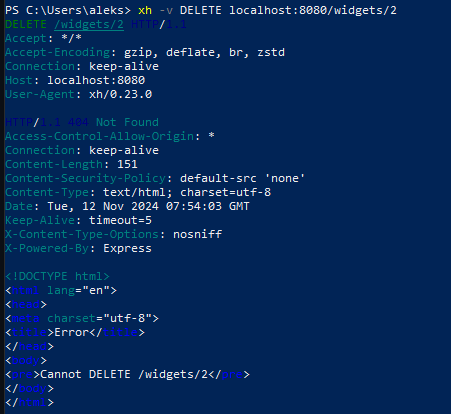Image resolution: width=451 pixels, height=414 pixels.
Task: Click the xh command in the prompt
Action: [145, 10]
